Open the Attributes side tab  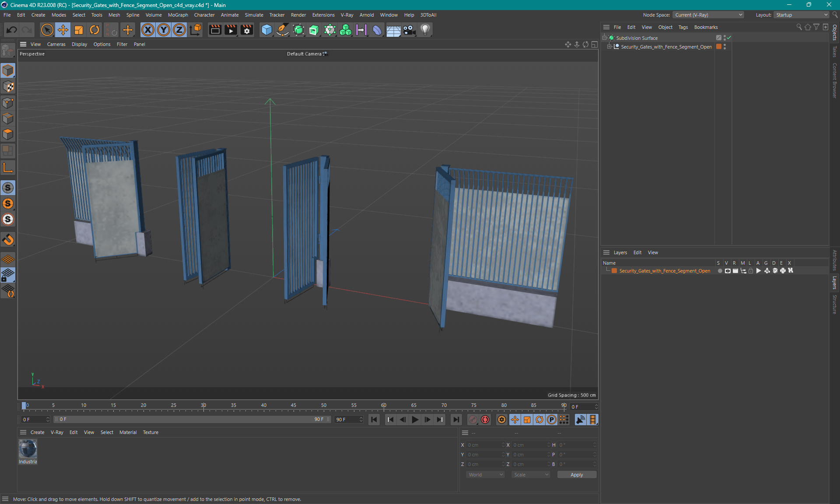coord(835,260)
